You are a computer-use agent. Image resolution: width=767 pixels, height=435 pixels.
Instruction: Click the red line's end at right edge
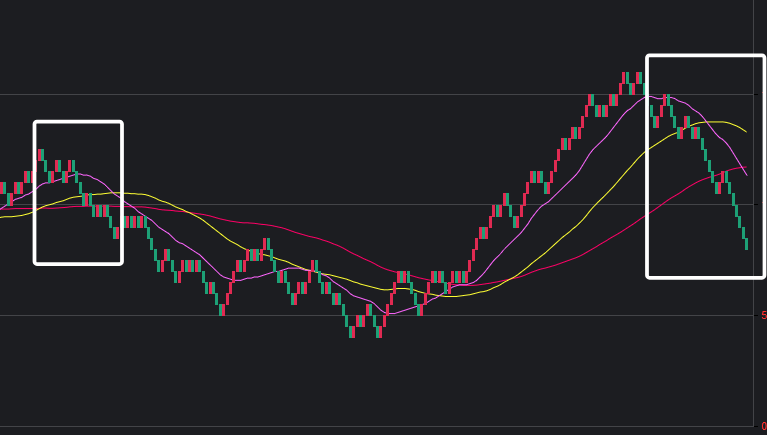click(745, 168)
